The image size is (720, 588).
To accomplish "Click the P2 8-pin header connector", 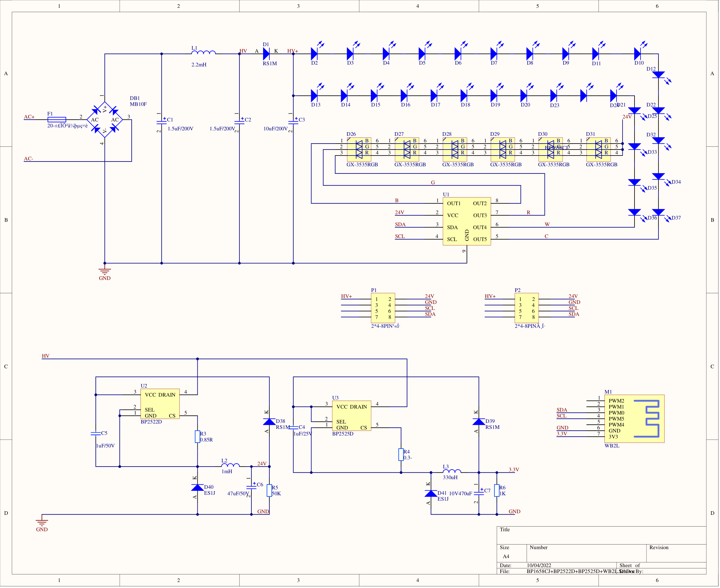I will pos(526,308).
